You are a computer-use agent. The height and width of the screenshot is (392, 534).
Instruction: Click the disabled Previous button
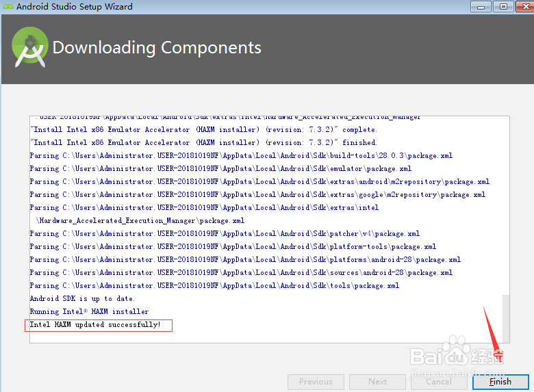pyautogui.click(x=316, y=382)
